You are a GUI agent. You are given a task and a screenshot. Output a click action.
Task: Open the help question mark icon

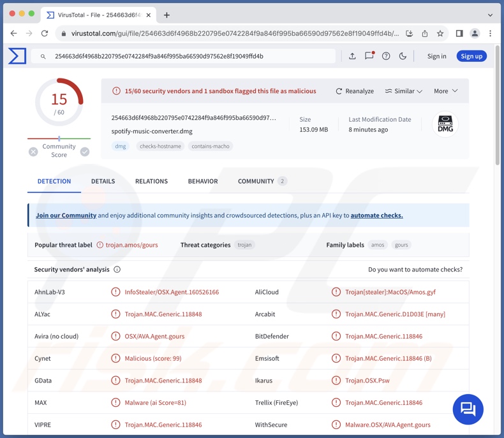386,56
